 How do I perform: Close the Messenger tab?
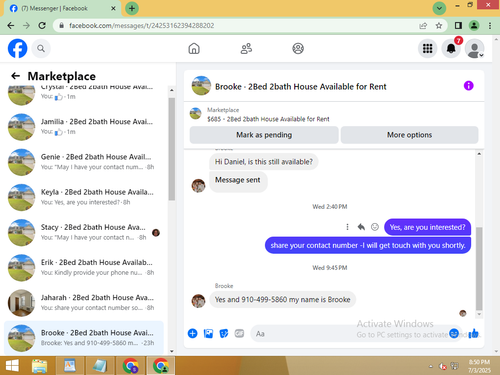click(113, 8)
